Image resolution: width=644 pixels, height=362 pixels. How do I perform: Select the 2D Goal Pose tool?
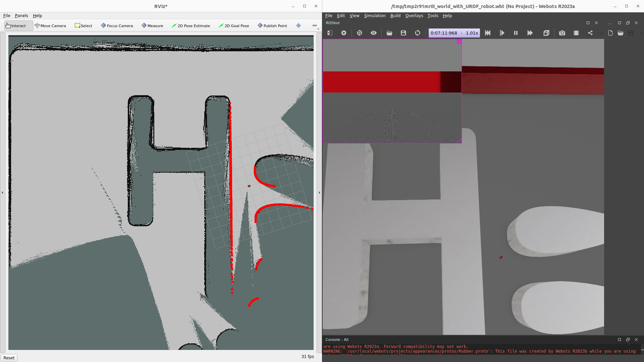click(234, 25)
